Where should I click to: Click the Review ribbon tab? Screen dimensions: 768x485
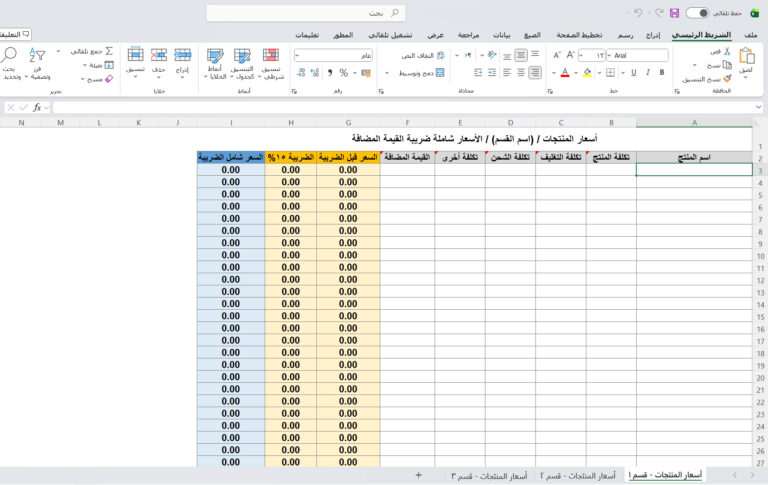[468, 35]
